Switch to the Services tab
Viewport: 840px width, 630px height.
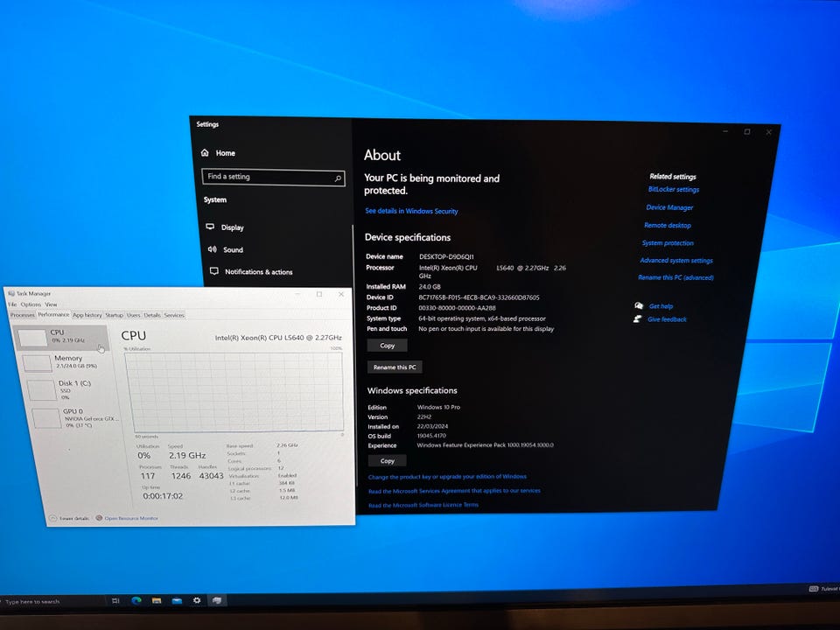tap(174, 315)
